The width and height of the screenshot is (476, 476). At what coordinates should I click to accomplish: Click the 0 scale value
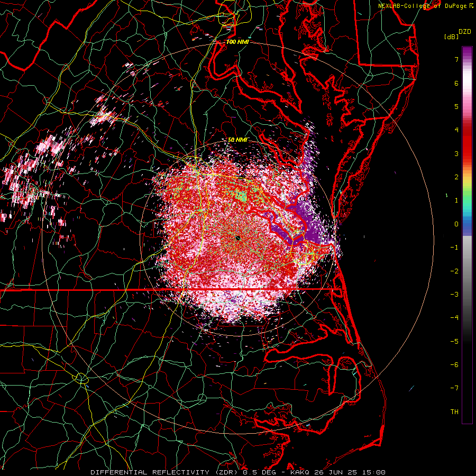456,224
